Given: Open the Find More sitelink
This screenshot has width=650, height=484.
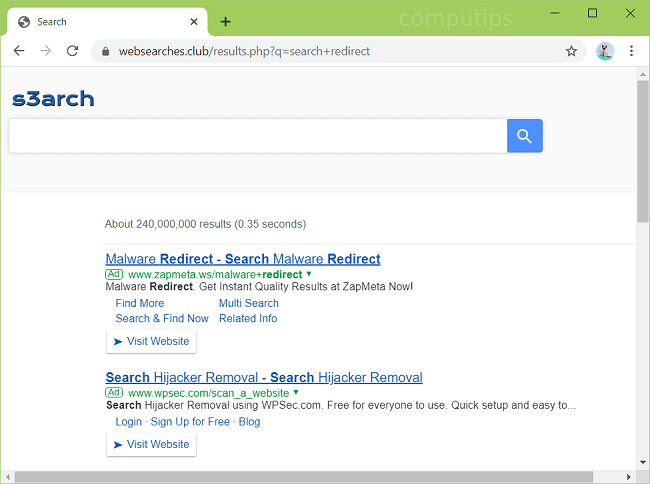Looking at the screenshot, I should [x=140, y=303].
